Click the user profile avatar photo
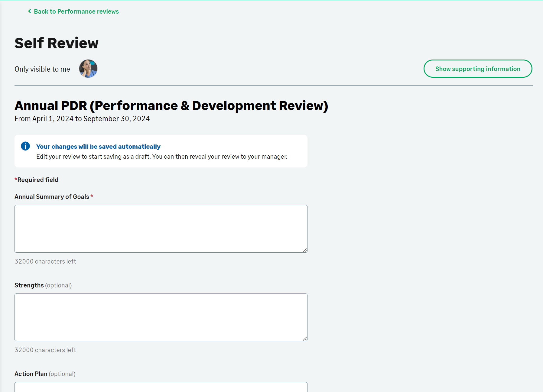Image resolution: width=543 pixels, height=392 pixels. point(88,69)
